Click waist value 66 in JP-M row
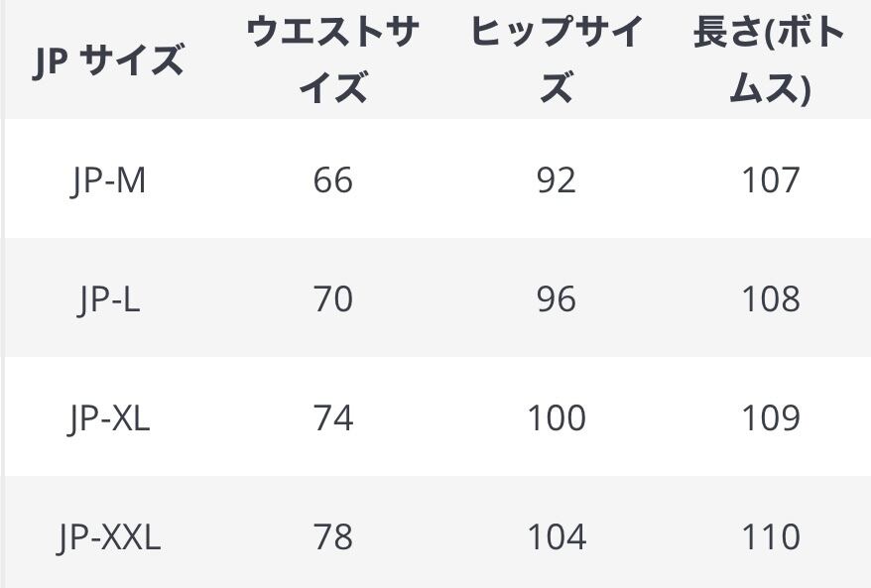Screen dimensions: 871x588 tap(332, 180)
